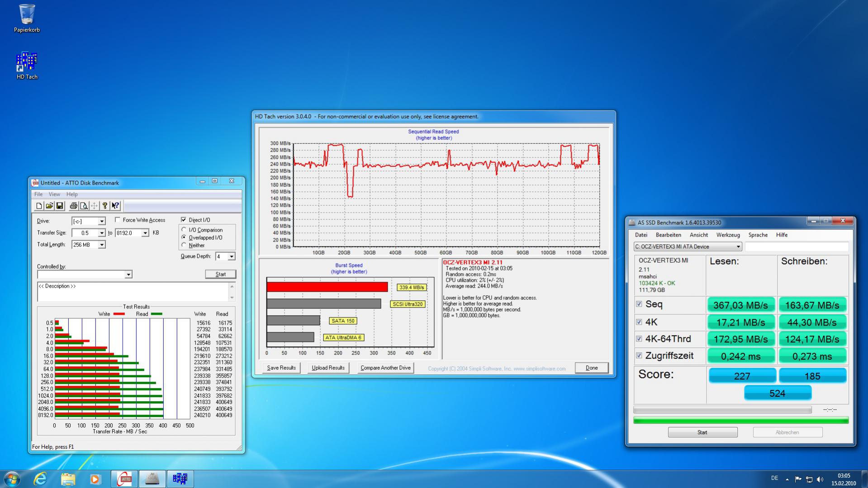Click Compare Another Drive in HD Tach
This screenshot has width=868, height=488.
[386, 368]
